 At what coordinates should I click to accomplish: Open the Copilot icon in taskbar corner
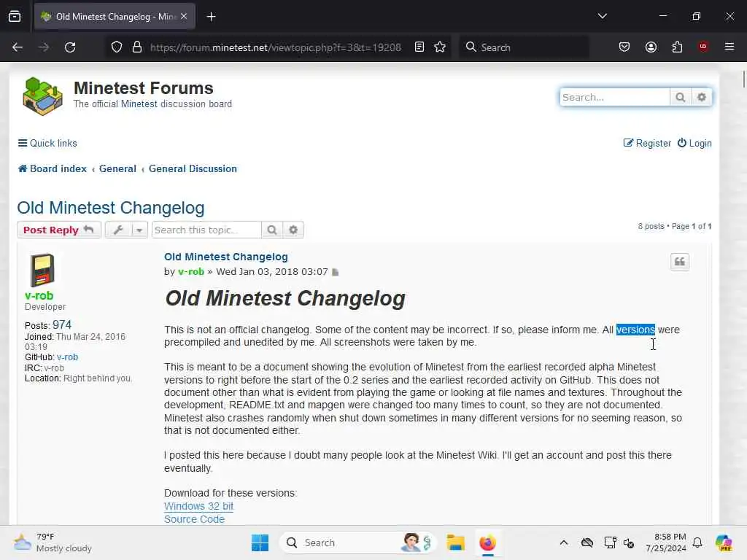tap(724, 542)
